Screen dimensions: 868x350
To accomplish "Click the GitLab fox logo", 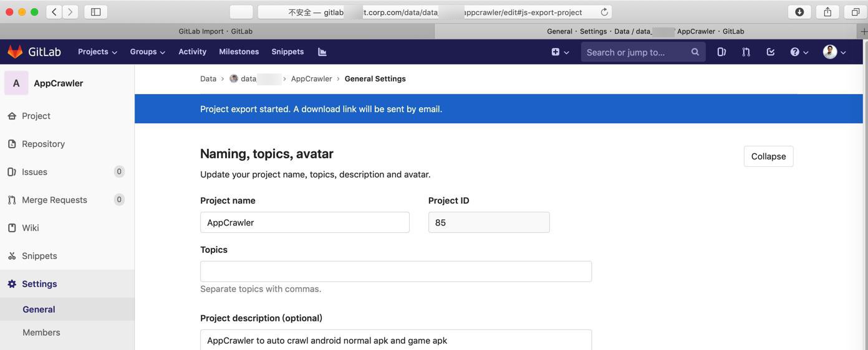I will click(15, 52).
